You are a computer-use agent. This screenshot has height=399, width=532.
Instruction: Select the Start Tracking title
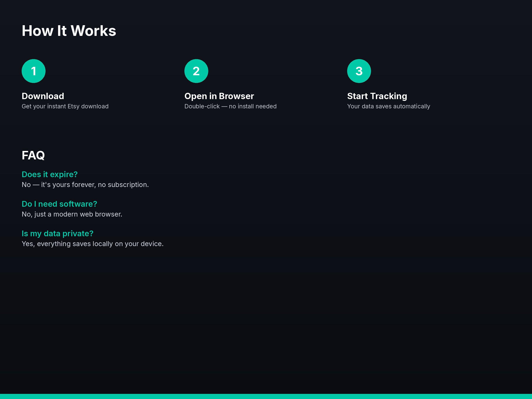click(x=377, y=96)
